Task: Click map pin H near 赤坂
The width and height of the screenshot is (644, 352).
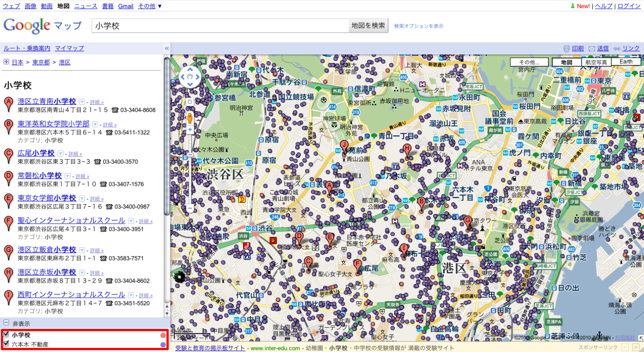Action: [x=407, y=150]
